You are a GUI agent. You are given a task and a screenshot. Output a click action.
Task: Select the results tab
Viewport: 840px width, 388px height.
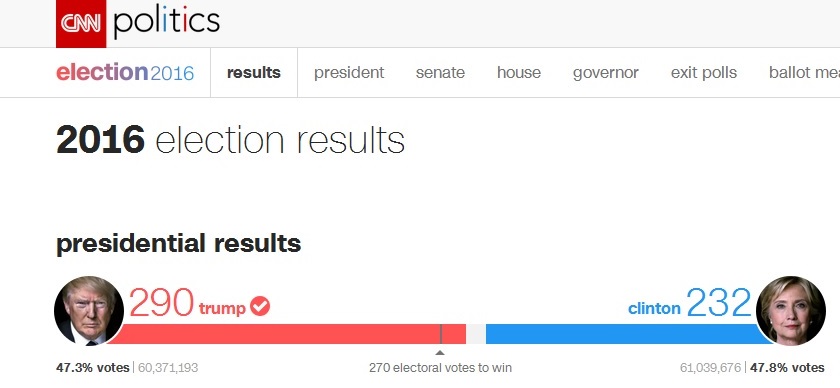coord(254,72)
